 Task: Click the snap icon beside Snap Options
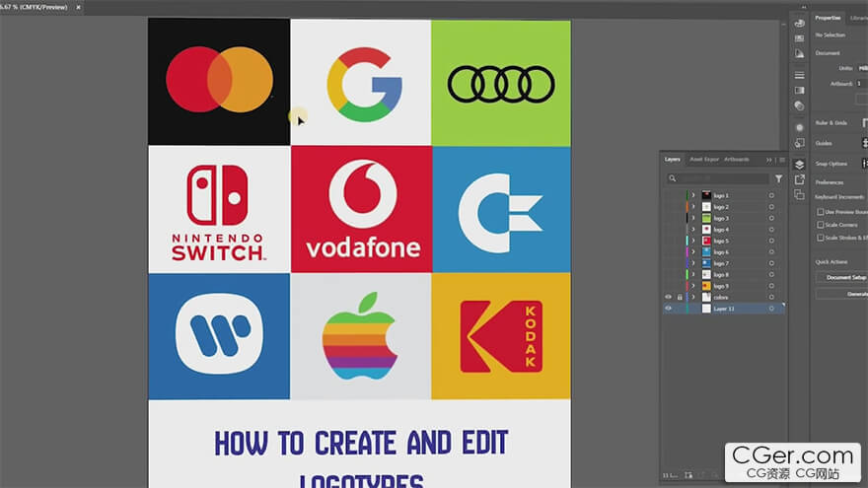click(865, 164)
